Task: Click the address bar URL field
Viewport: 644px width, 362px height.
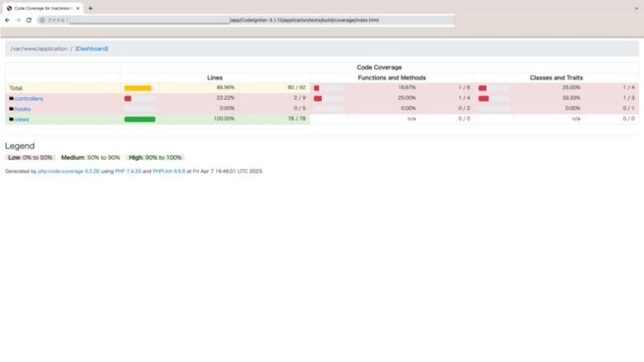Action: 252,20
